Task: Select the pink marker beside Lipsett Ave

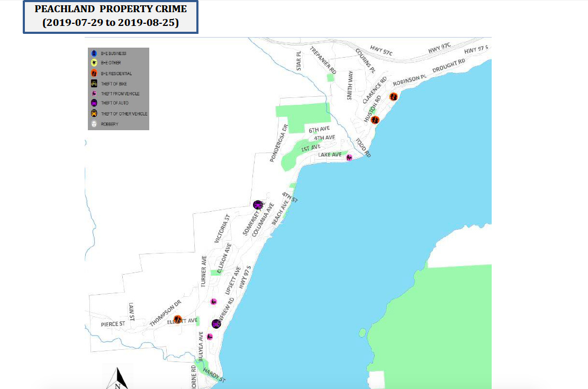Action: 213,302
